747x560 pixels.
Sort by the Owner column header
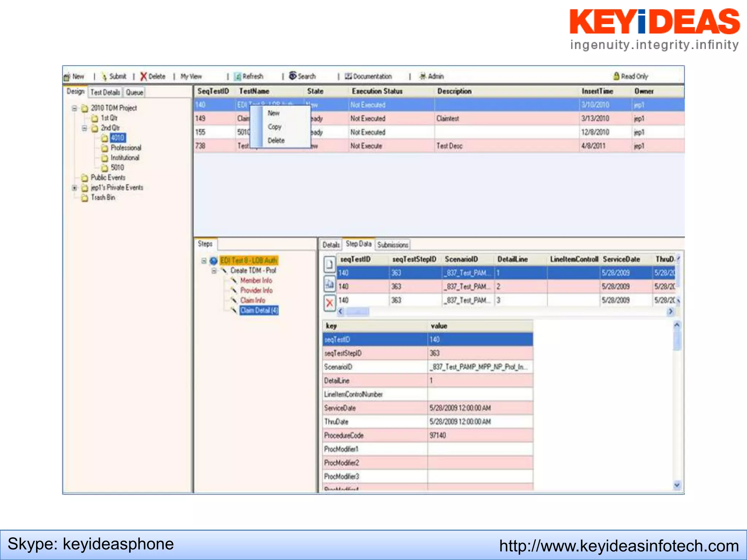[x=644, y=91]
